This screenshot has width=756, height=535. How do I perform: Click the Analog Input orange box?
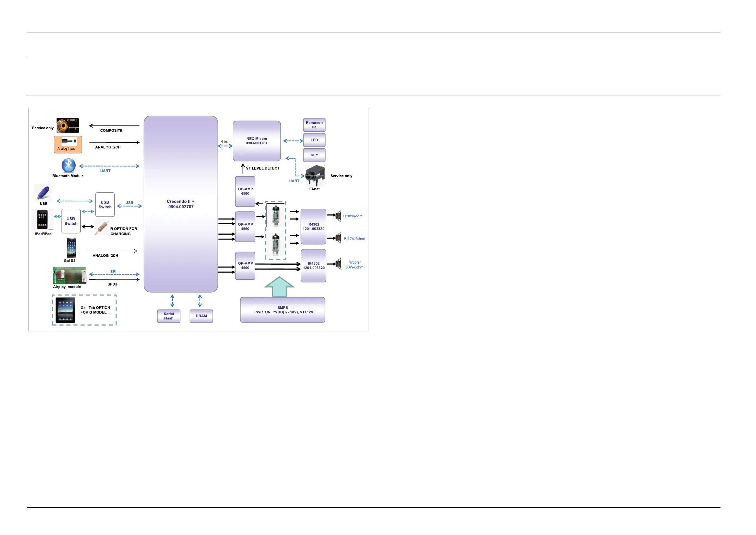coord(68,145)
